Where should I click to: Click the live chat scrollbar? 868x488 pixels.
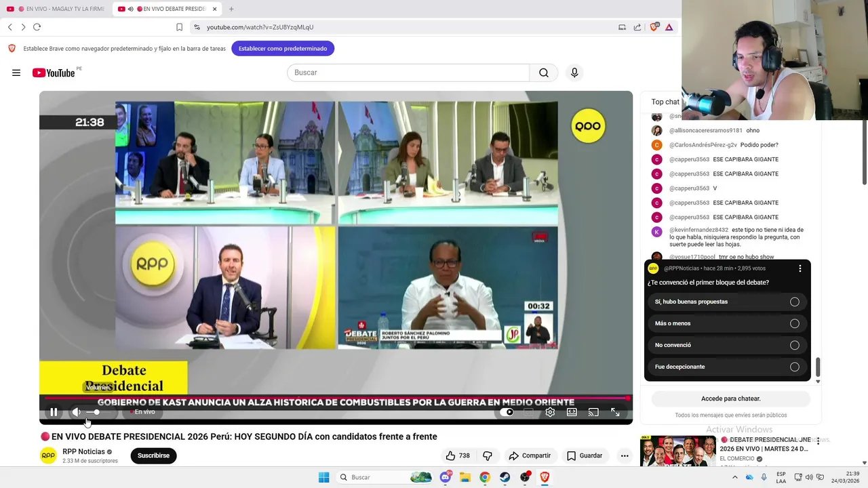pos(818,367)
